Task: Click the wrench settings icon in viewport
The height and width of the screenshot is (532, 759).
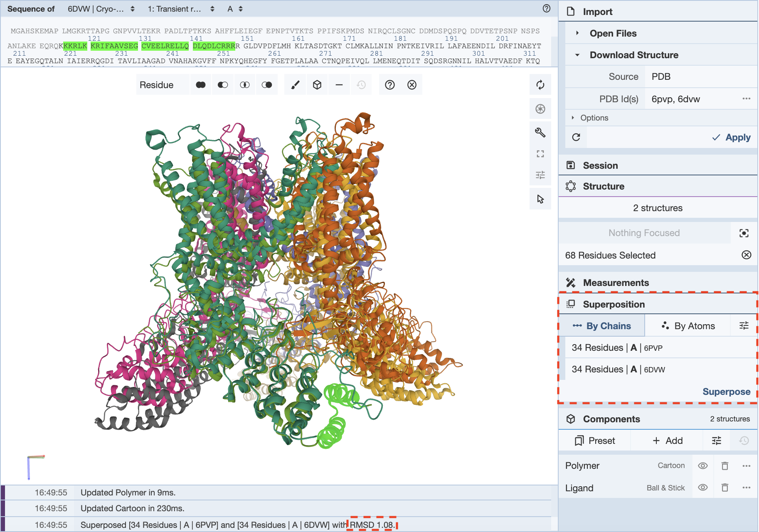Action: tap(540, 133)
